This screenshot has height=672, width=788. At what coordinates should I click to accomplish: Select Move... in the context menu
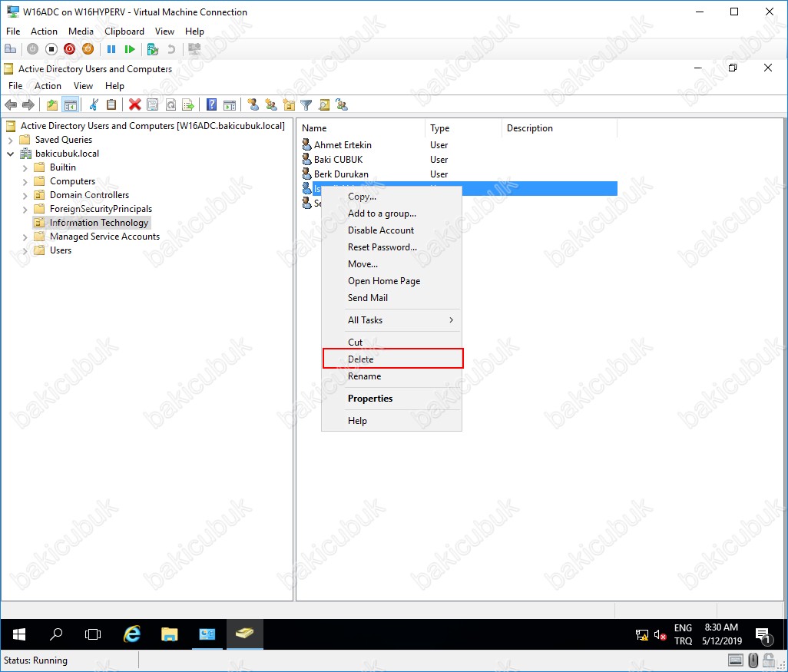coord(392,264)
